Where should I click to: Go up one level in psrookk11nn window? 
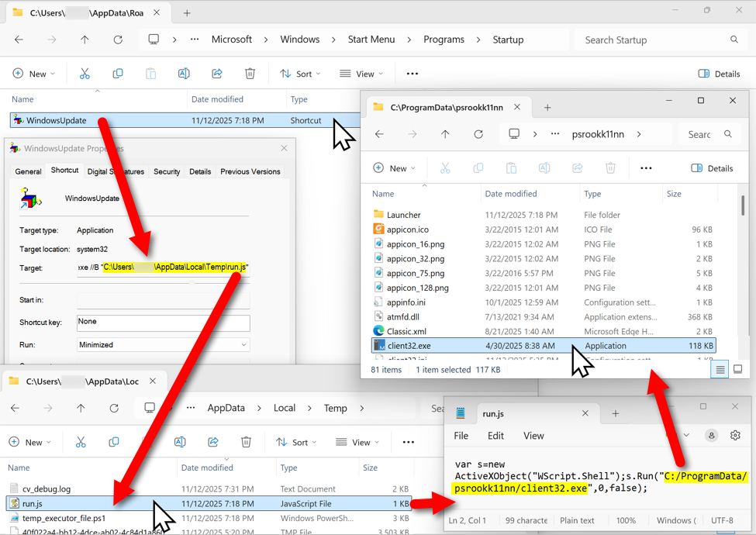click(445, 134)
